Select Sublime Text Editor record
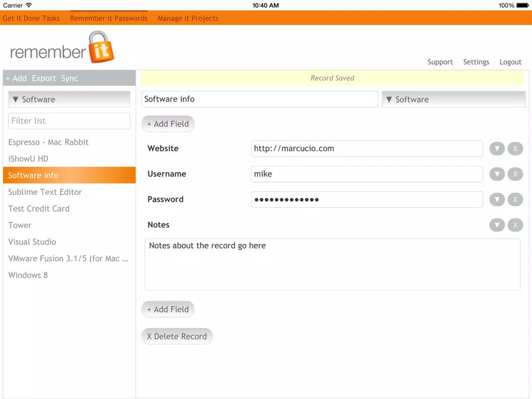Screen dimensions: 532x399 point(69,192)
